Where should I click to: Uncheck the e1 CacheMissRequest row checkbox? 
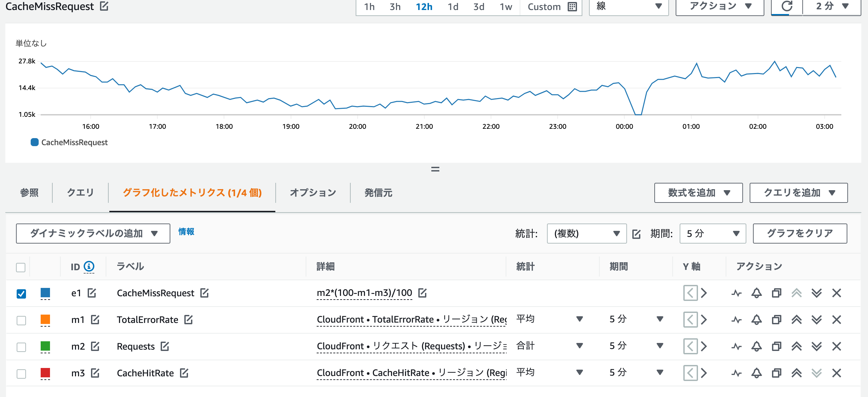point(21,293)
